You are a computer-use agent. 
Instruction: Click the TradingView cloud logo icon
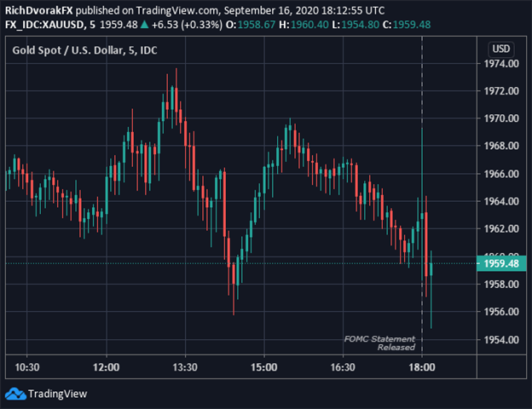coord(15,394)
